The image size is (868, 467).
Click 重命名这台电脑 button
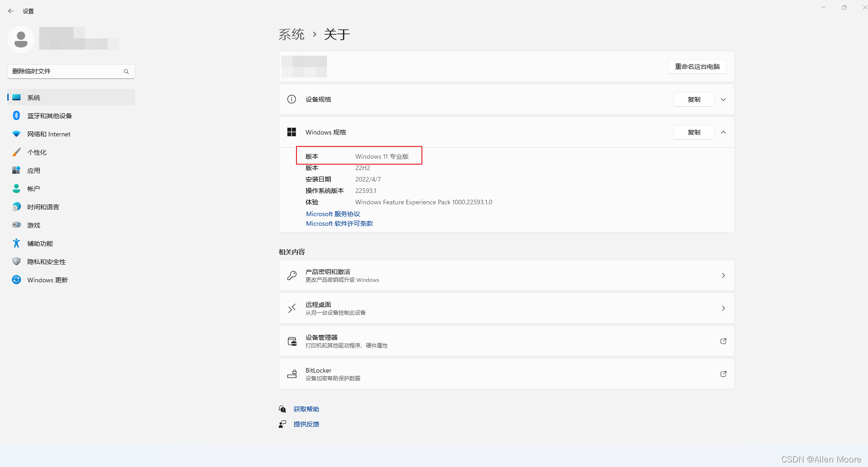(x=697, y=67)
